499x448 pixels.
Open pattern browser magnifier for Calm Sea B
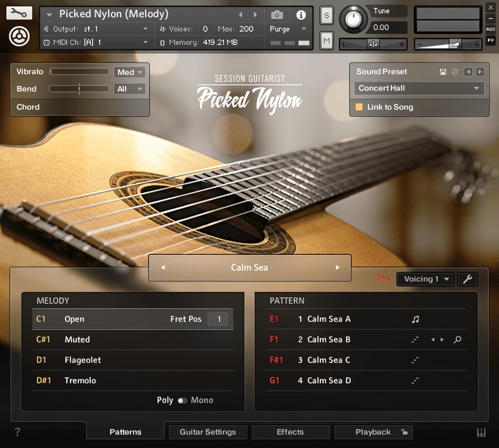click(457, 340)
